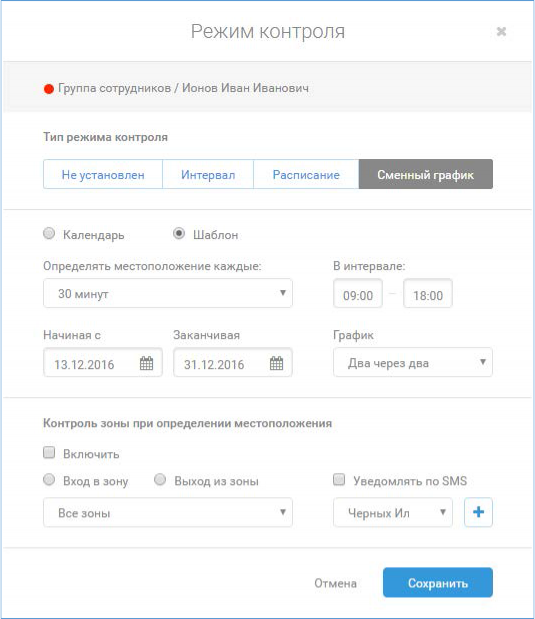The height and width of the screenshot is (619, 535).
Task: Expand the 30 минут interval dropdown
Action: [x=168, y=293]
